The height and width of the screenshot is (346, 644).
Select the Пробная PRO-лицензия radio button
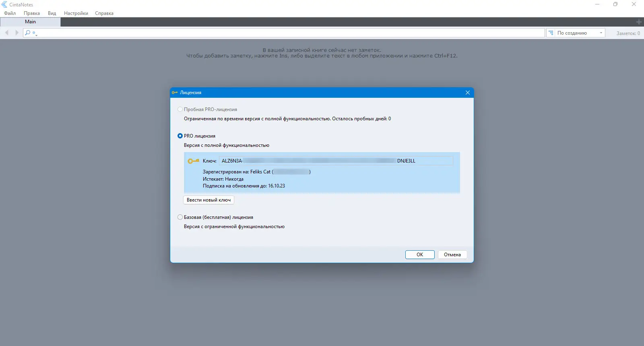[x=180, y=109]
